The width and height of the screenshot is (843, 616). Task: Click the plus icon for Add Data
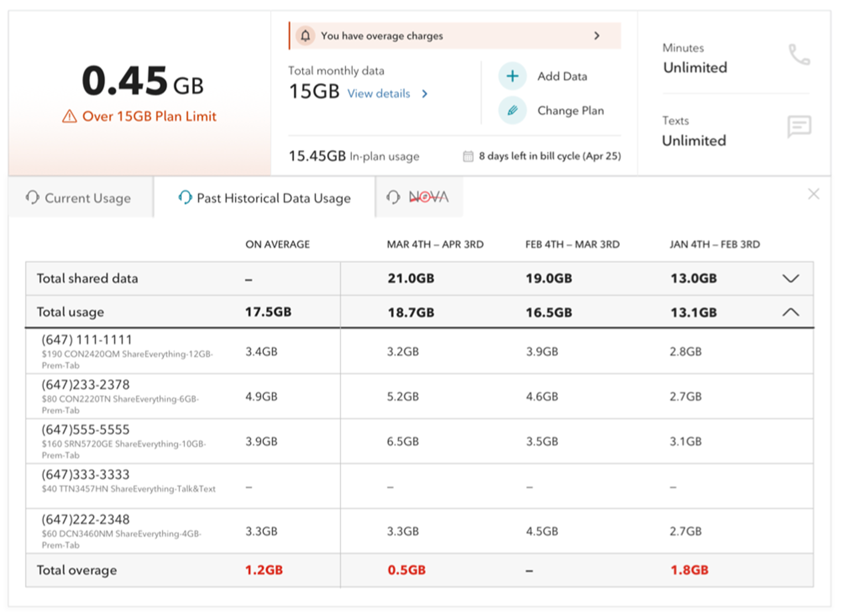[x=512, y=76]
